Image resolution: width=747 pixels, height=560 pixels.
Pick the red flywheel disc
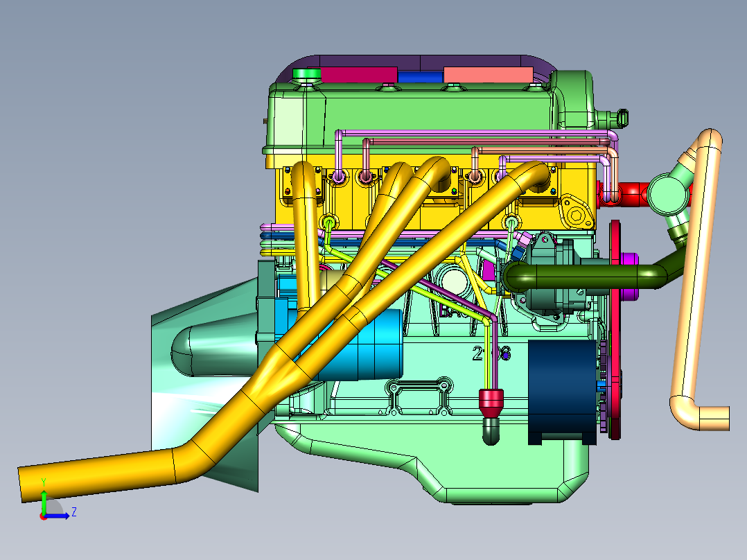pyautogui.click(x=615, y=329)
